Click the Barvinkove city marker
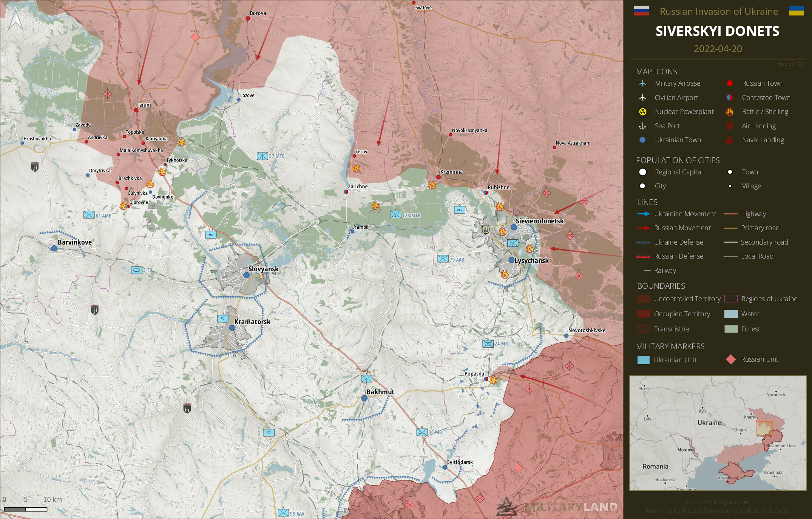The image size is (812, 519). 54,248
